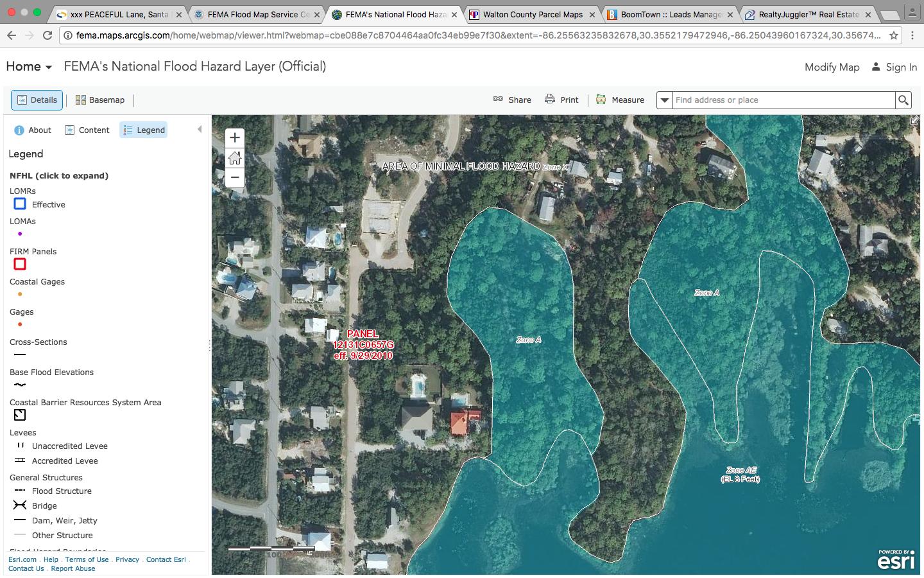Click Sign In link

coord(894,67)
